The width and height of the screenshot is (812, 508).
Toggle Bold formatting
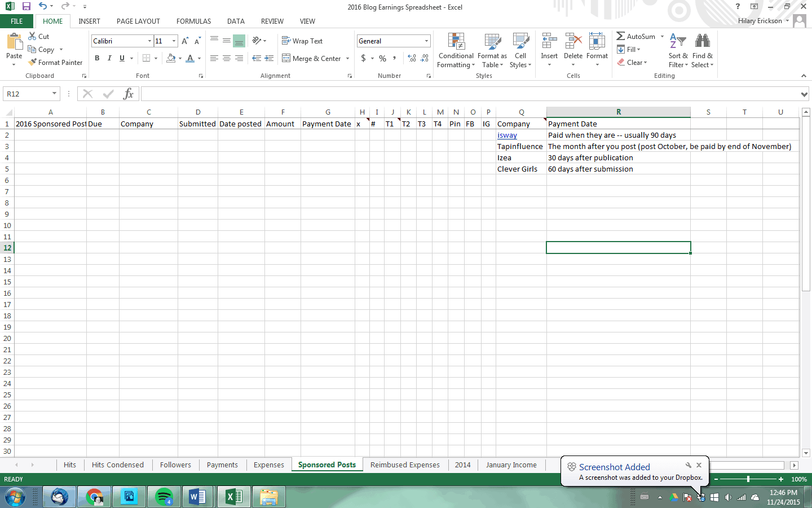click(97, 58)
